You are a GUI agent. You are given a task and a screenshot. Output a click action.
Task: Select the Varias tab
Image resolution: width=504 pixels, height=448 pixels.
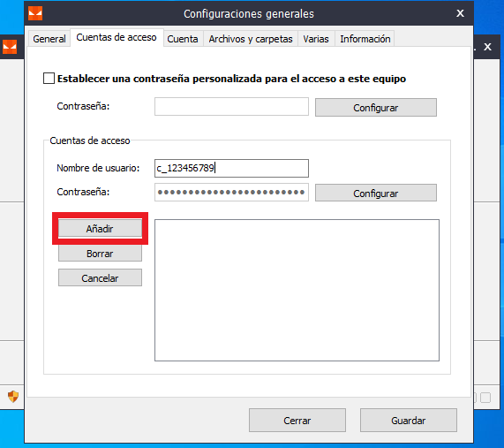click(x=316, y=39)
